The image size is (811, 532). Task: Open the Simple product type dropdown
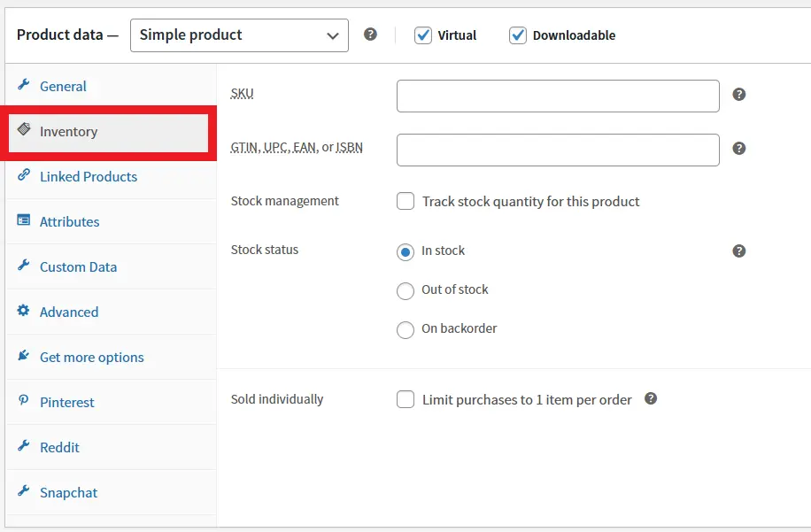(x=238, y=35)
